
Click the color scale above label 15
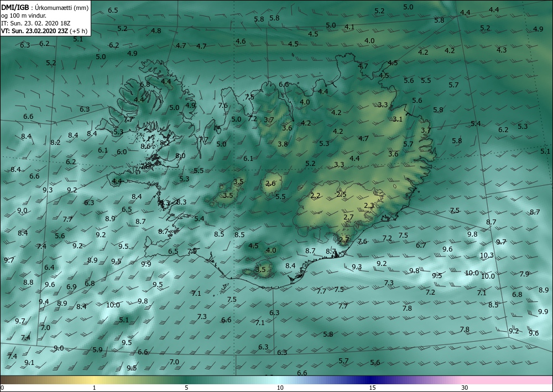pyautogui.click(x=373, y=380)
